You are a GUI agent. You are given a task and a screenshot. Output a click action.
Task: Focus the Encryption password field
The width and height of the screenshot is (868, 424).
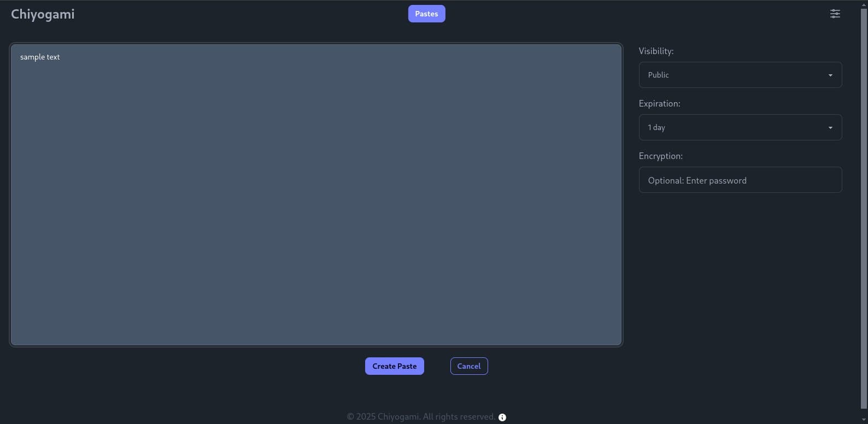pos(740,180)
